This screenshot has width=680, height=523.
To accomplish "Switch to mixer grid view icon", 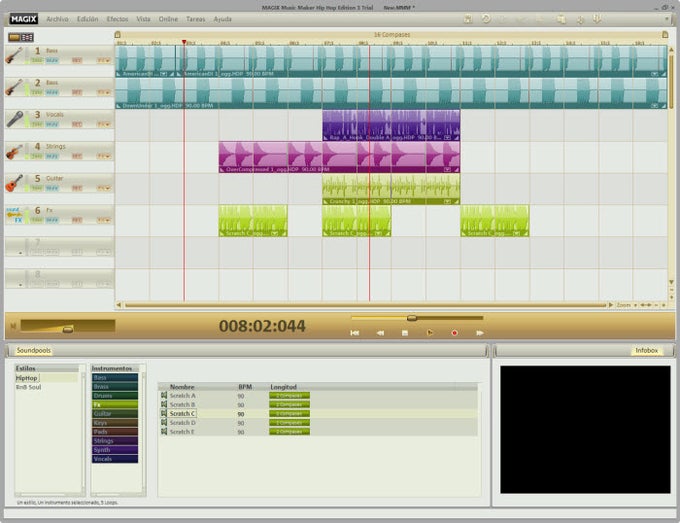I will (x=27, y=37).
